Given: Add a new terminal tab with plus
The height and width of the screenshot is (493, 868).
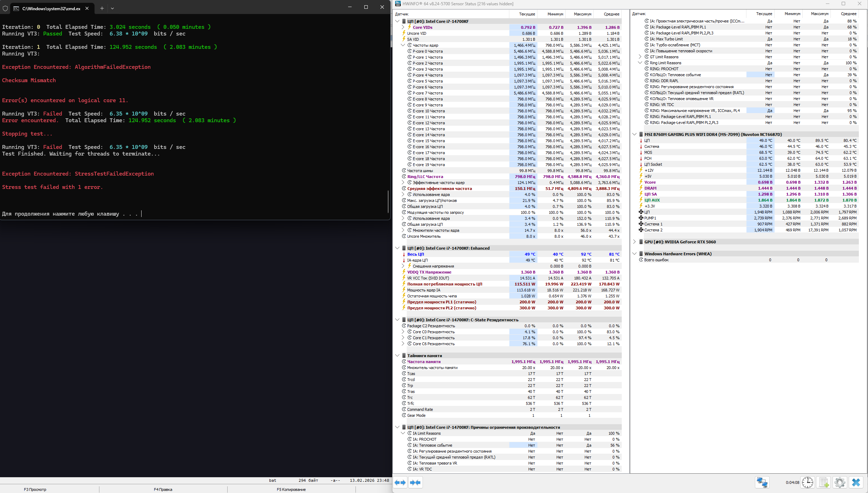Looking at the screenshot, I should pos(102,8).
